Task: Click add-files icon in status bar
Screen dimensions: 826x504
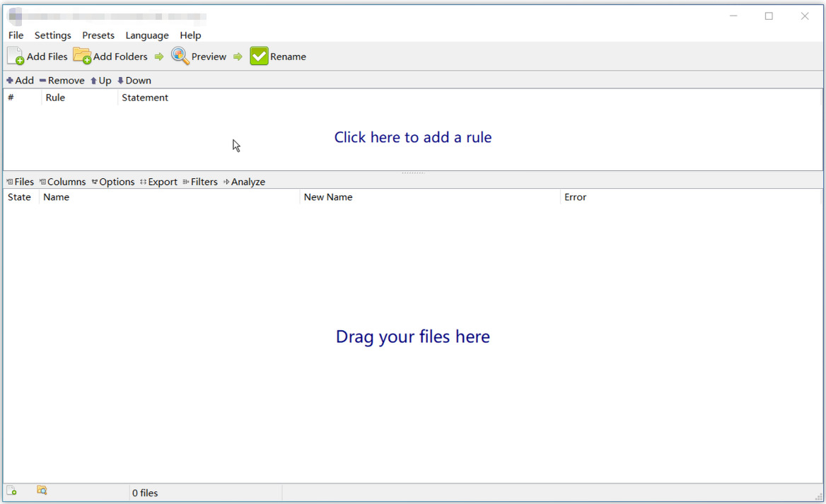Action: pyautogui.click(x=11, y=491)
